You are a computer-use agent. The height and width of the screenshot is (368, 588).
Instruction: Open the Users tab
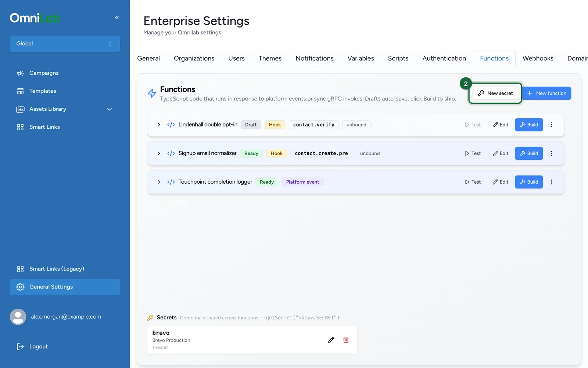tap(236, 59)
